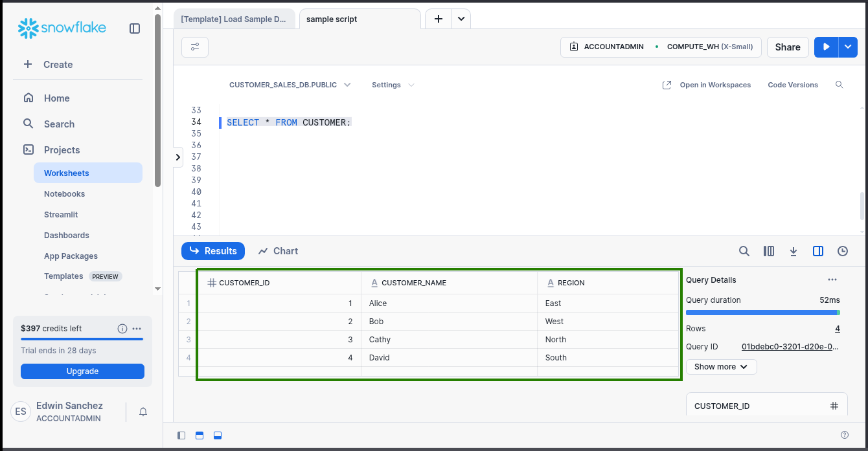Download the query results

point(794,251)
